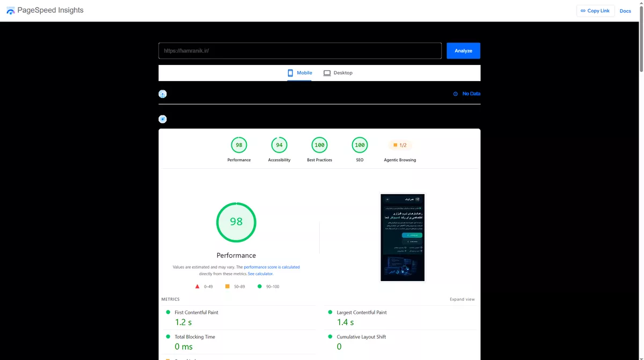
Task: Click green status dot beside Largest Contentful Paint
Action: click(x=329, y=312)
